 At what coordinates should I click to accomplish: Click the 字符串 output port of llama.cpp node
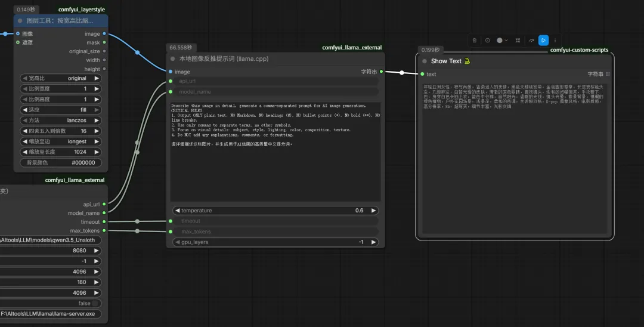point(381,72)
